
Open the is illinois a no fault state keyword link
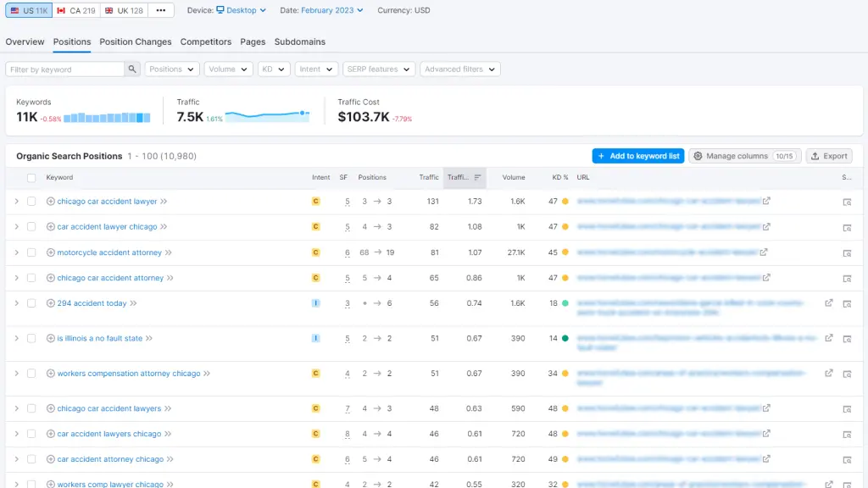[100, 338]
